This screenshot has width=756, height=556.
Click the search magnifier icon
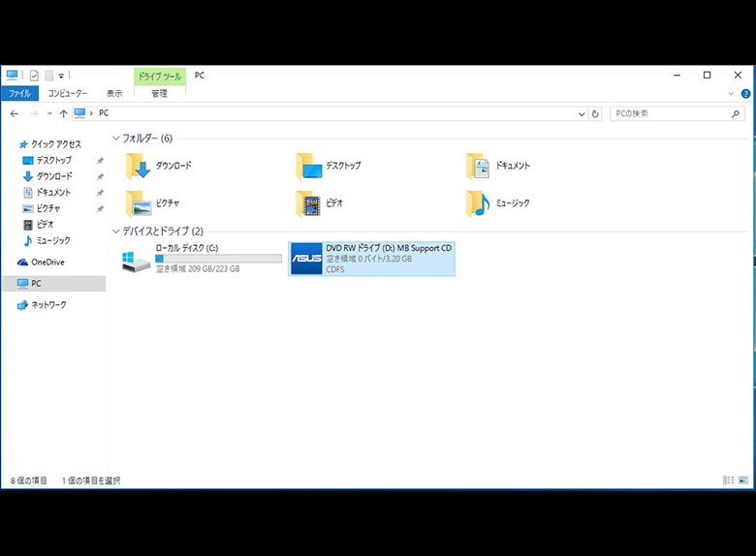[x=736, y=113]
